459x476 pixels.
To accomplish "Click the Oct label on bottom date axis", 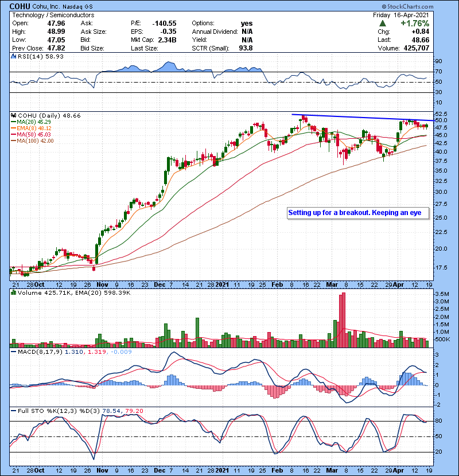I will (39, 470).
